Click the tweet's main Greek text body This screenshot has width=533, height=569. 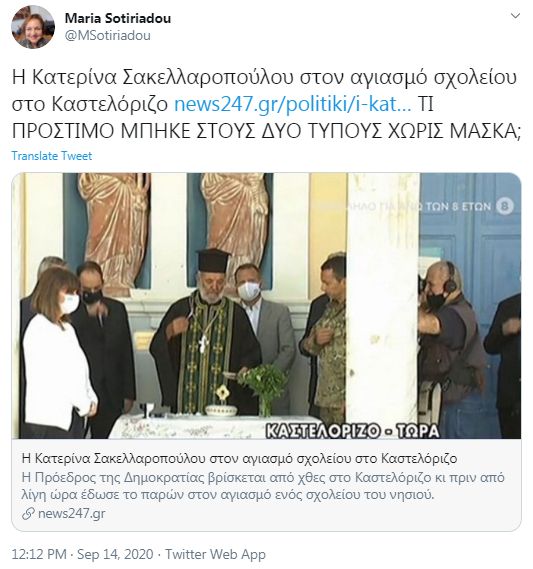click(x=266, y=104)
